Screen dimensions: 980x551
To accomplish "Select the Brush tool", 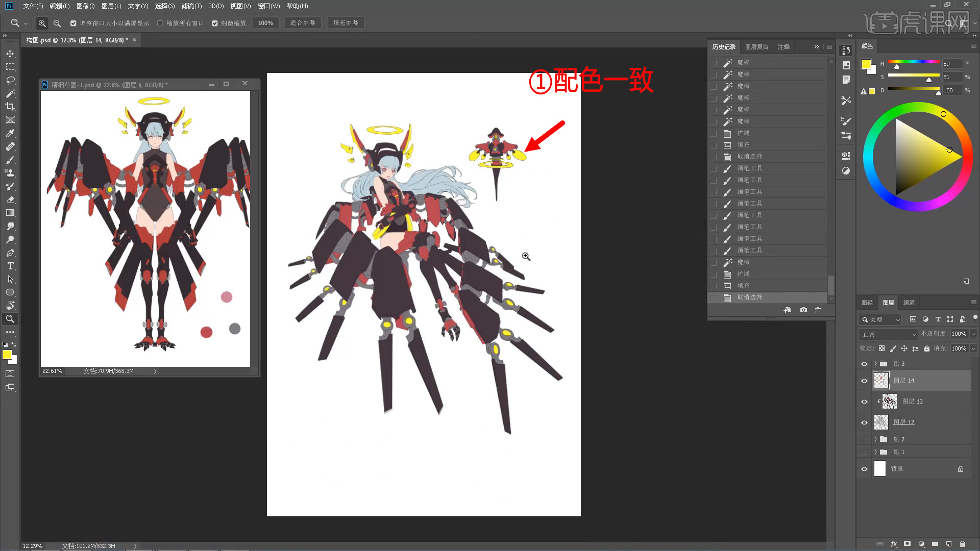I will (10, 160).
